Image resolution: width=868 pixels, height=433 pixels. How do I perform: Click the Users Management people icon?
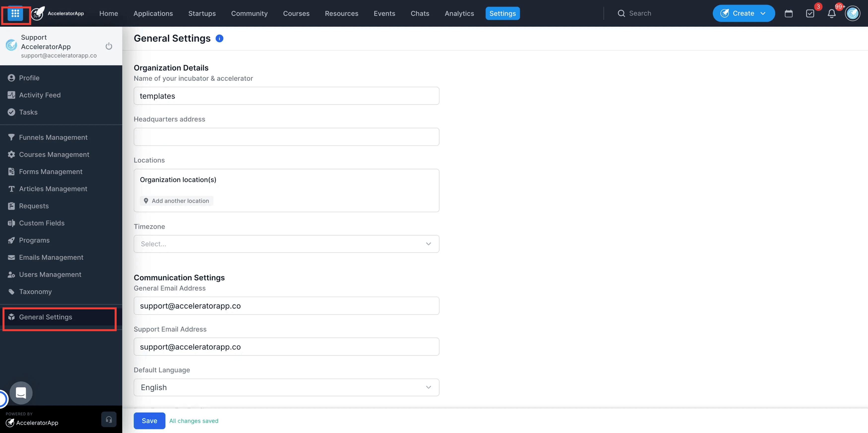11,274
